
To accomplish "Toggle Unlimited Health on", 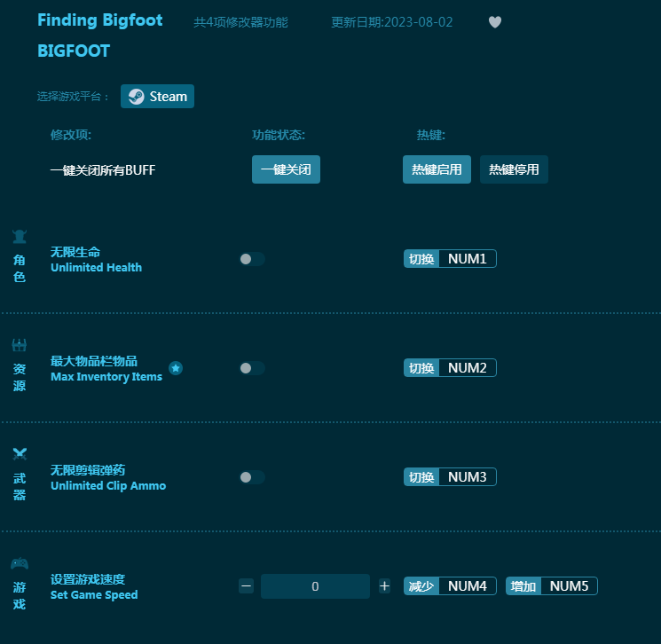I will pyautogui.click(x=252, y=259).
